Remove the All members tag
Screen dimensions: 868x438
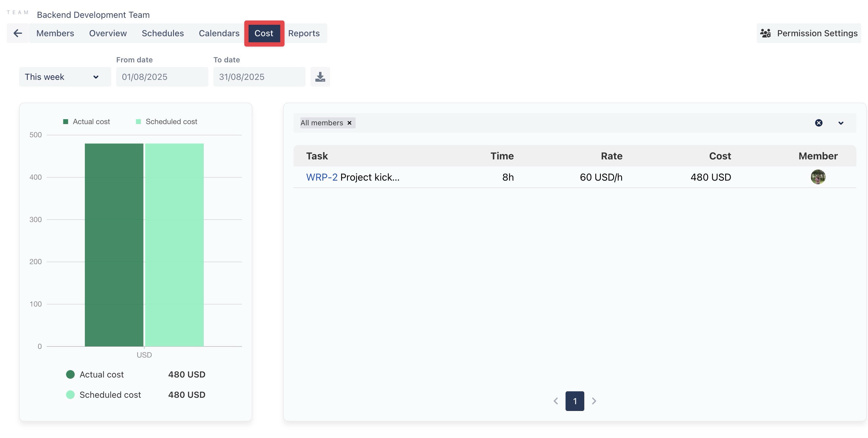[x=349, y=123]
